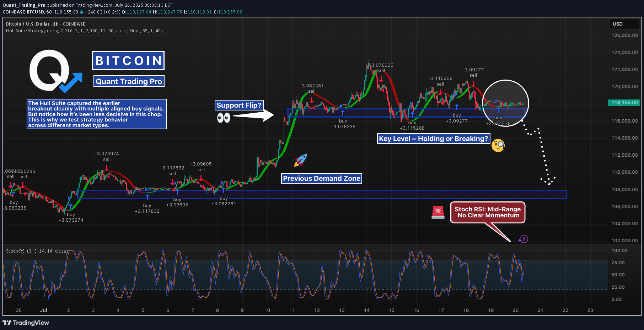Viewport: 644px width, 330px height.
Task: Click the buy +3.115208 signal label
Action: coord(412,125)
